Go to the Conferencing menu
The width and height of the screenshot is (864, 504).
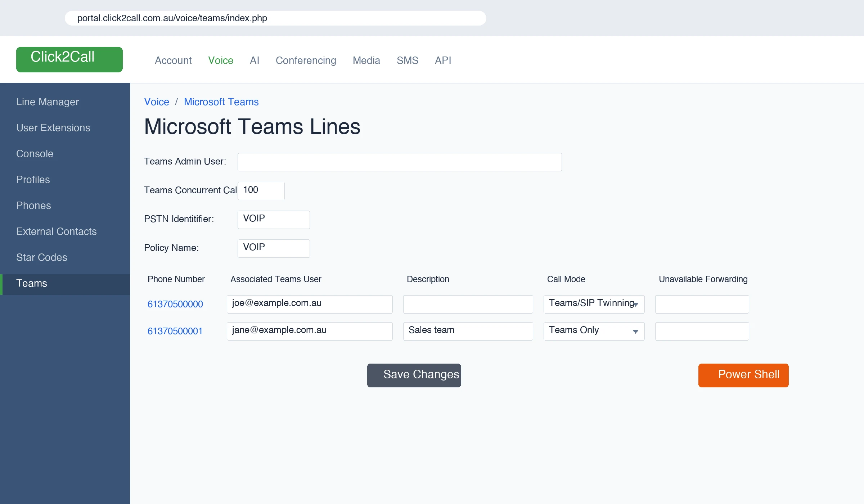[306, 60]
